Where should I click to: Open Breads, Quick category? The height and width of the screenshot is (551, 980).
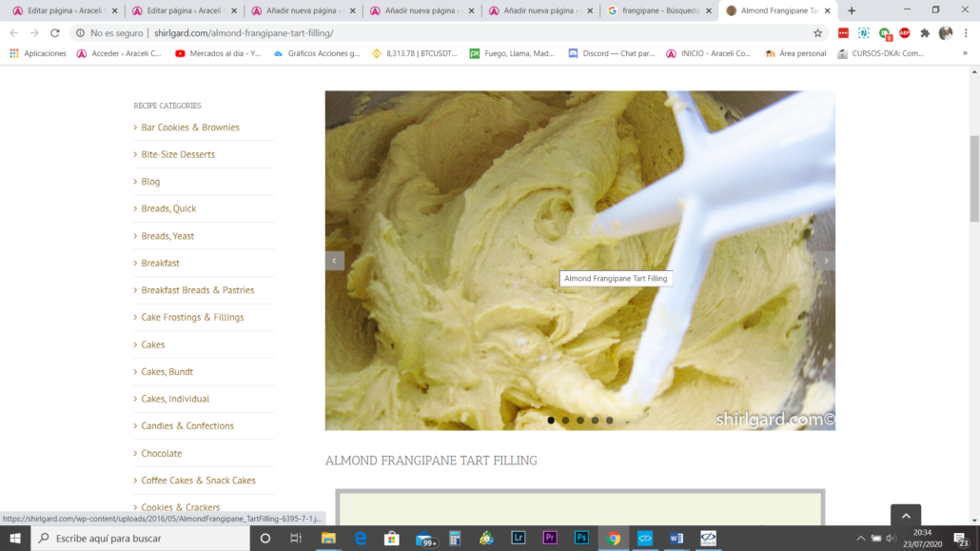pos(168,209)
